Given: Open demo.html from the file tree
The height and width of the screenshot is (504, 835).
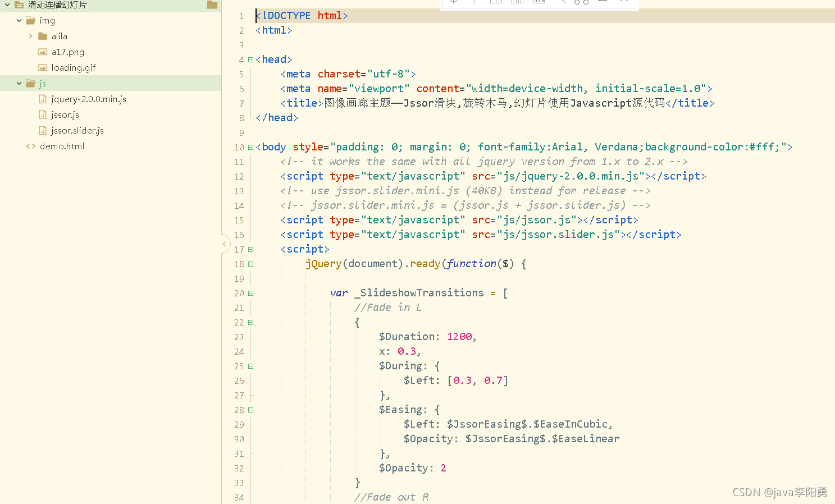Looking at the screenshot, I should pyautogui.click(x=62, y=146).
